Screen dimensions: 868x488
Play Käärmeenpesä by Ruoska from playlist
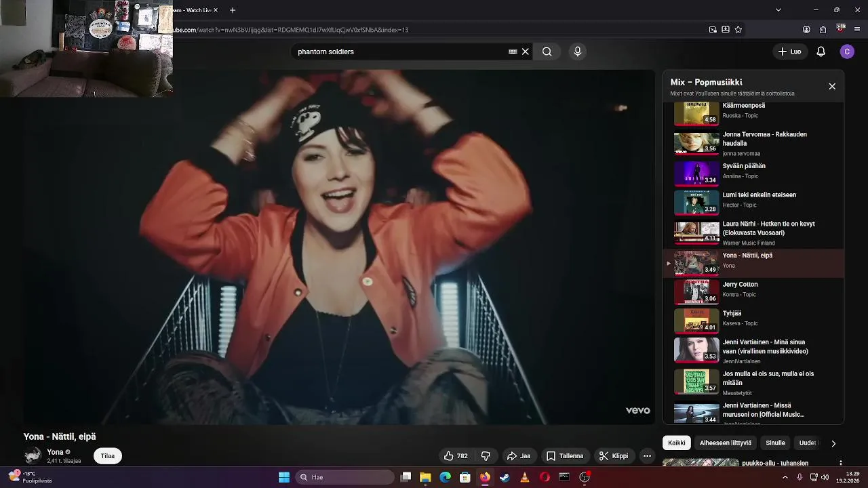(753, 113)
